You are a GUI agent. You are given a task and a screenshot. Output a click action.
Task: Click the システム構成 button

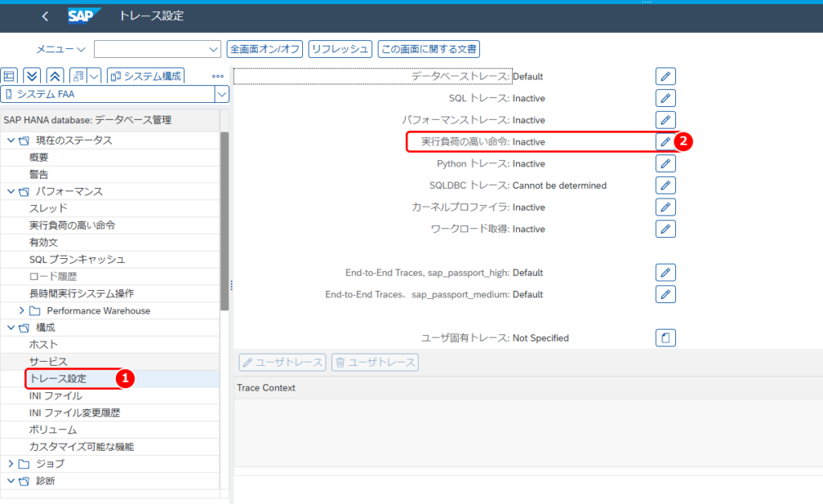[x=146, y=76]
